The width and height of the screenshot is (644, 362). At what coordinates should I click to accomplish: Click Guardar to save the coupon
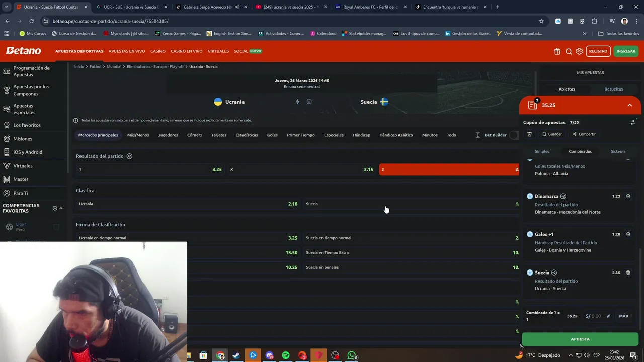[x=551, y=134]
